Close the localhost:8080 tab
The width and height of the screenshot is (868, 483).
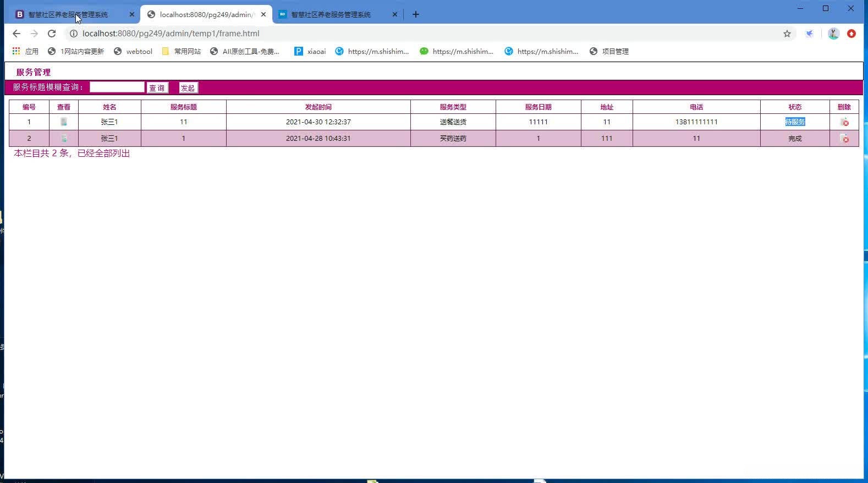coord(263,14)
